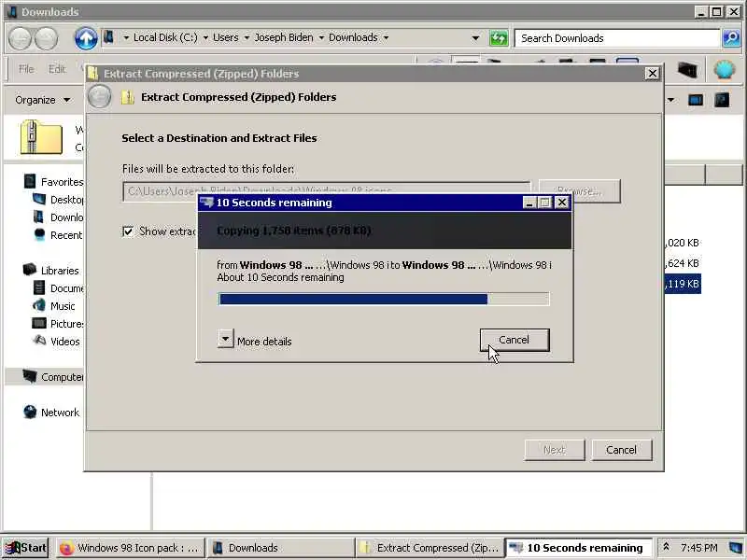Screen dimensions: 747x560
Task: Click the Search Downloads field
Action: click(617, 38)
